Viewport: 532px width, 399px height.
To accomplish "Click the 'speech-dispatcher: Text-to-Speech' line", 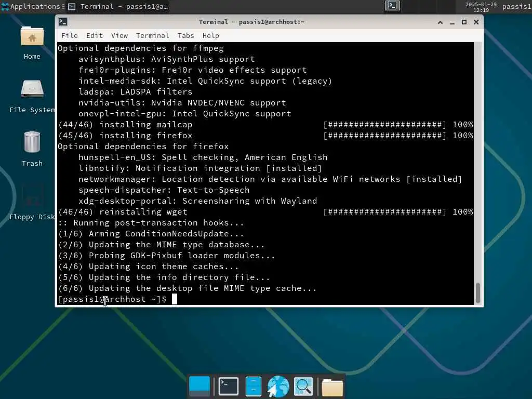I will pyautogui.click(x=164, y=190).
